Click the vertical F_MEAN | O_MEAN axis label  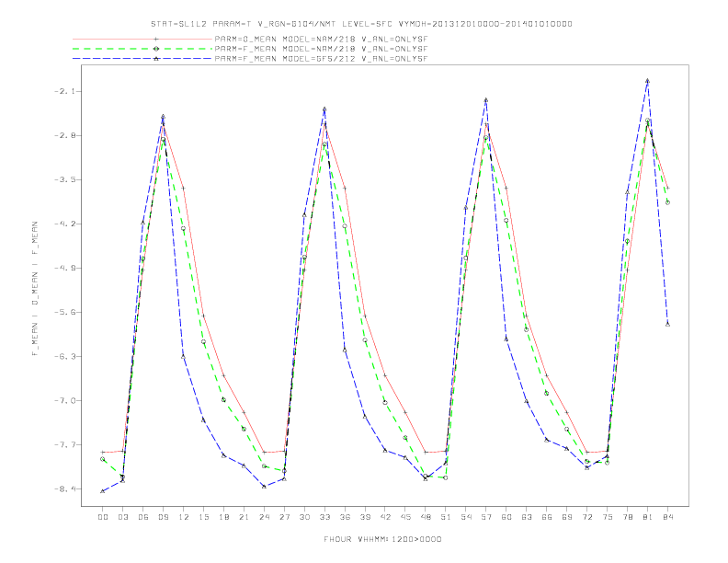(34, 289)
